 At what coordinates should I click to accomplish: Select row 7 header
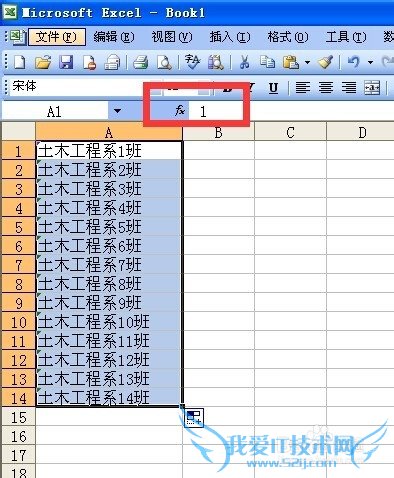click(x=19, y=265)
